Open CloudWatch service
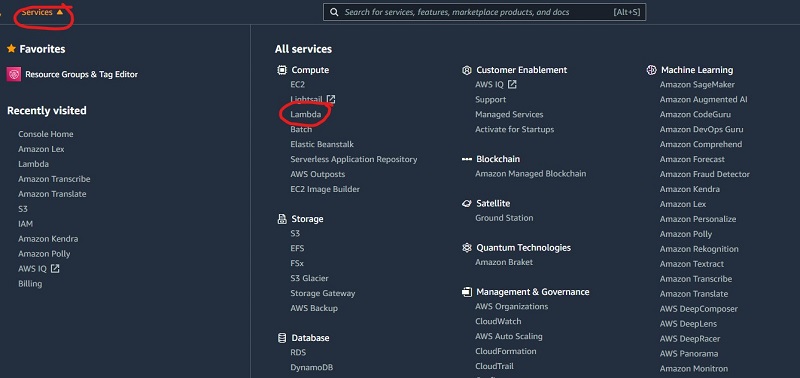The image size is (800, 378). pyautogui.click(x=498, y=321)
